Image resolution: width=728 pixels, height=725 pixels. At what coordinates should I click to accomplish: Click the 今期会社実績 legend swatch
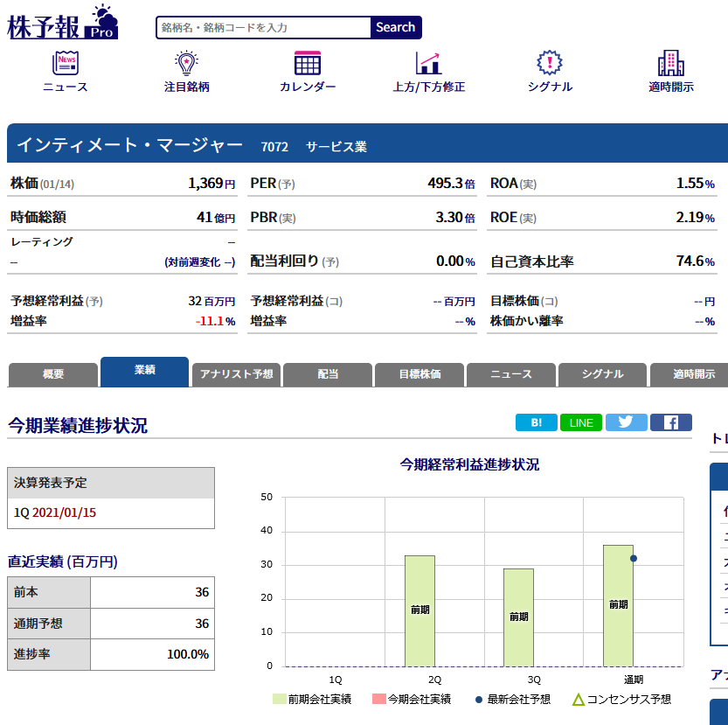pos(379,699)
